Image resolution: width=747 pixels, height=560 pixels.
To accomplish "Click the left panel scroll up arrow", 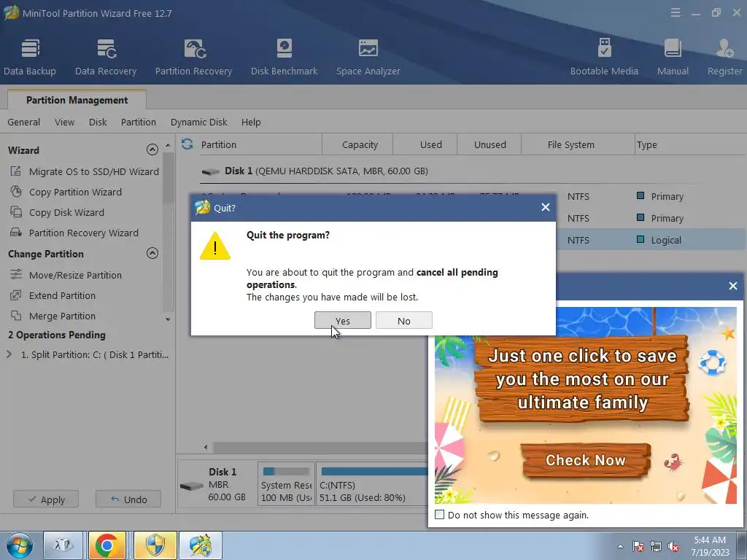I will [x=168, y=145].
